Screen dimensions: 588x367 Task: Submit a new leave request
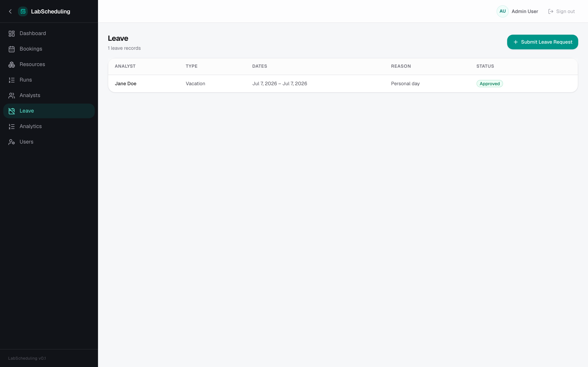(x=542, y=42)
